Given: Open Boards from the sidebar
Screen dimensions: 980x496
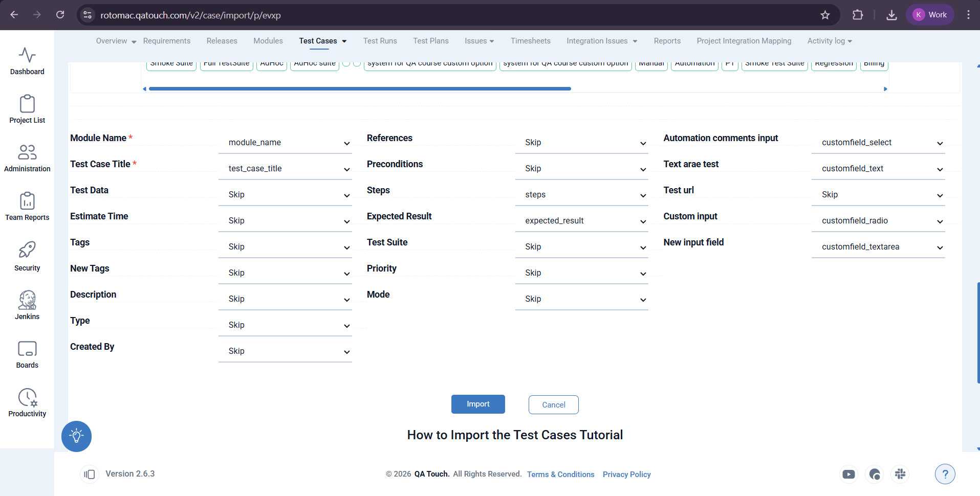Looking at the screenshot, I should pos(27,354).
